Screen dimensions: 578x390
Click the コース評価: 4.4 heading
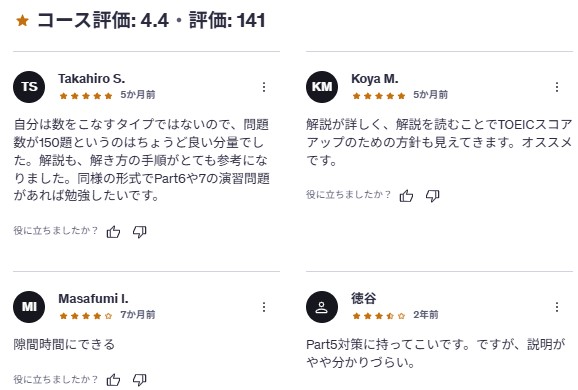103,20
